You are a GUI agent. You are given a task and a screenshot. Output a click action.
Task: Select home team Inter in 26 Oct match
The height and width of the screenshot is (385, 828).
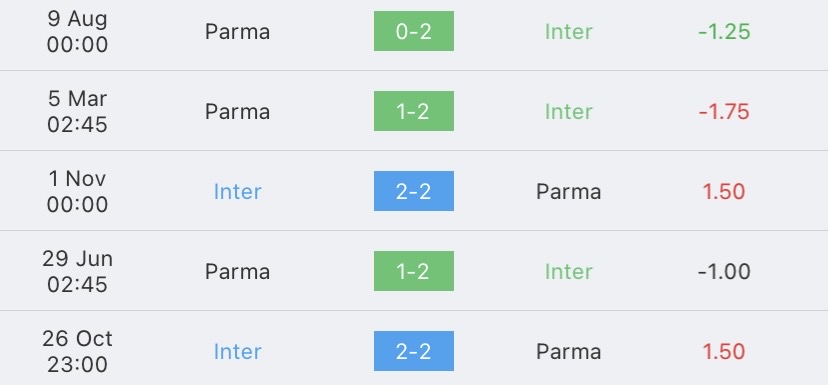click(x=237, y=352)
